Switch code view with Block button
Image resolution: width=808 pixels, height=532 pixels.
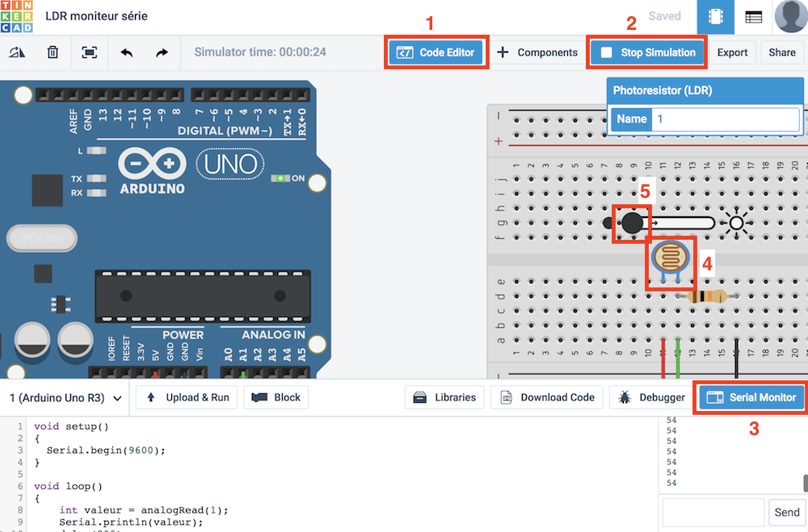click(276, 397)
